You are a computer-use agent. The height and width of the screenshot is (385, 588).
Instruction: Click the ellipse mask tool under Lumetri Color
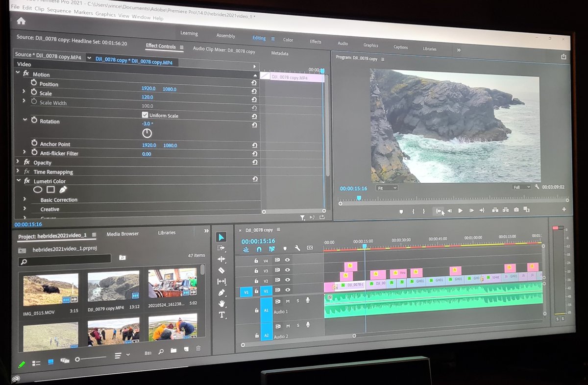coord(37,190)
